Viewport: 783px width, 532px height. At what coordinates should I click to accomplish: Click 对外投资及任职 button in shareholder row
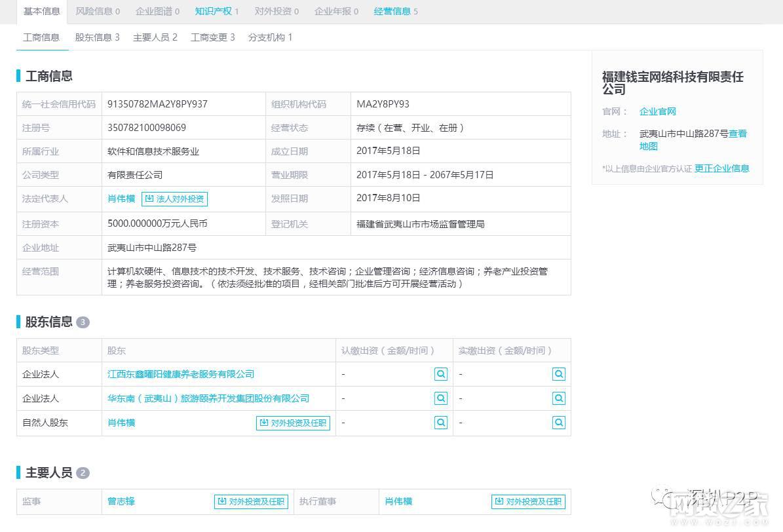(x=293, y=423)
